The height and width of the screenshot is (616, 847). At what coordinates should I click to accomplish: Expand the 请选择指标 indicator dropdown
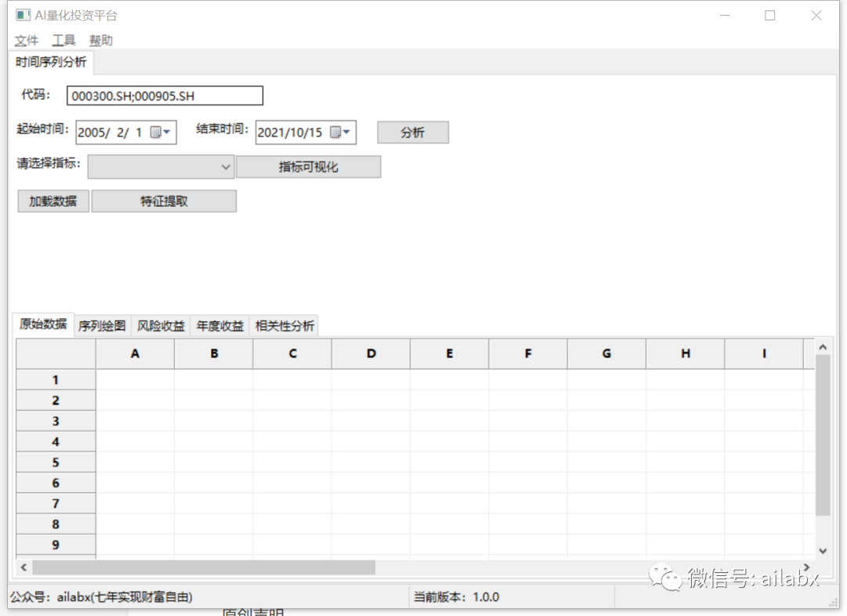(226, 167)
